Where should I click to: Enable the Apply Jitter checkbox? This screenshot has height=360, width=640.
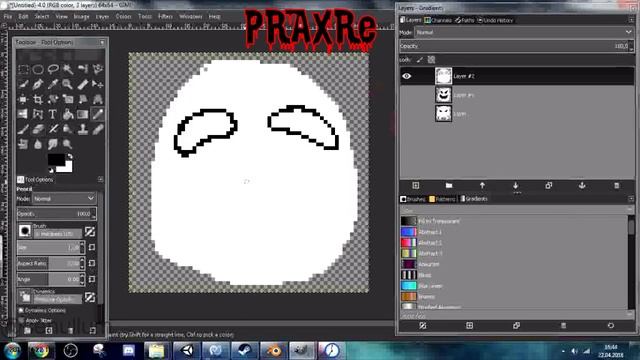tap(21, 320)
